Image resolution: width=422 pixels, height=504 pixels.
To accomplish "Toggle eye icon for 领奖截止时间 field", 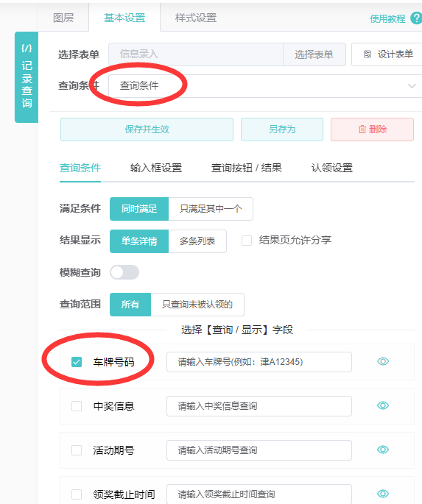I will click(x=383, y=494).
